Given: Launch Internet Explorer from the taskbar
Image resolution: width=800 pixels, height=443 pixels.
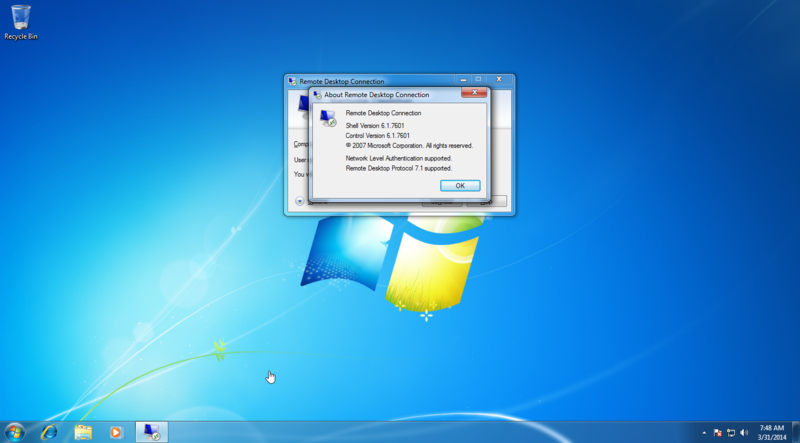Looking at the screenshot, I should (49, 432).
